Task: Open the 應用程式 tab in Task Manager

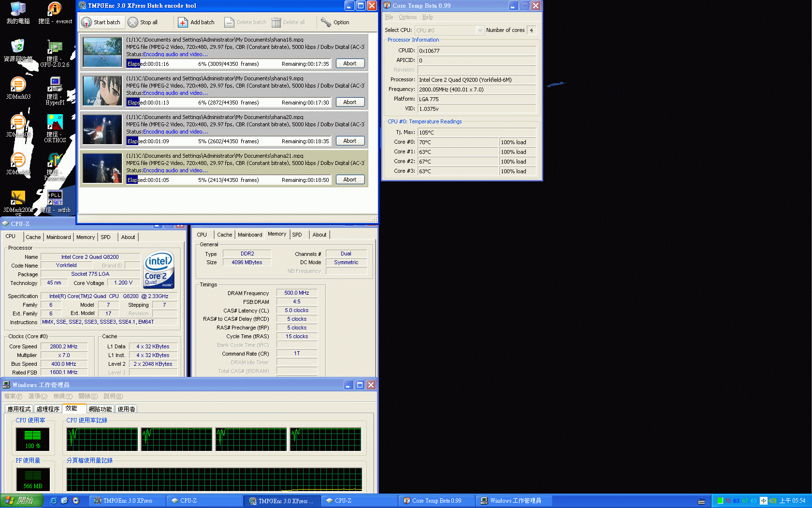Action: click(x=19, y=409)
